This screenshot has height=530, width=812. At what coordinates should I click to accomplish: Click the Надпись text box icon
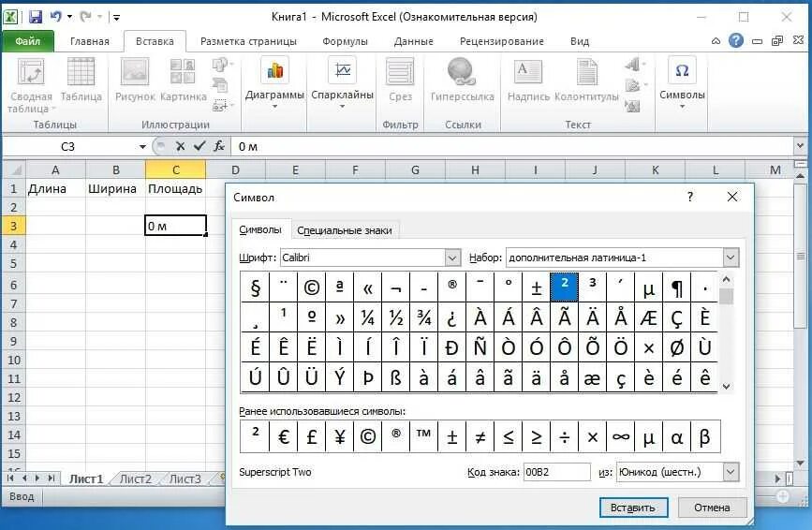pyautogui.click(x=528, y=80)
